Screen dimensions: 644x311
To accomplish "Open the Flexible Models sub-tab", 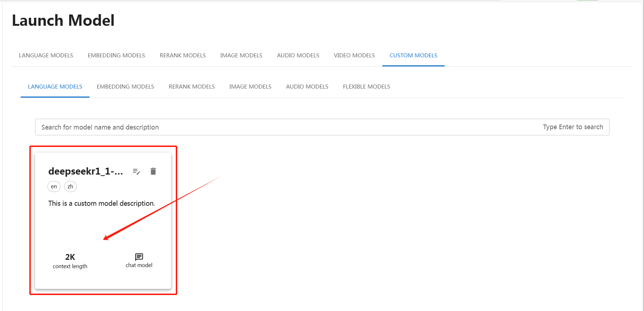I will (x=367, y=87).
